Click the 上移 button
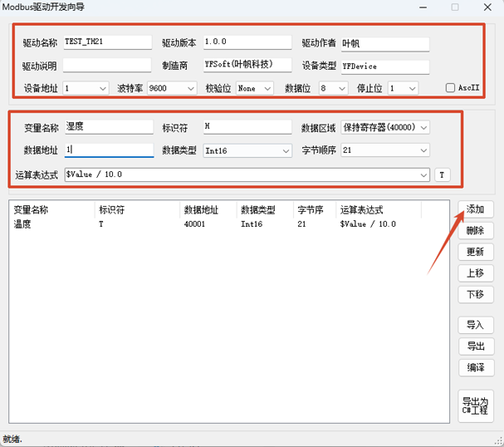The image size is (504, 447). [476, 273]
